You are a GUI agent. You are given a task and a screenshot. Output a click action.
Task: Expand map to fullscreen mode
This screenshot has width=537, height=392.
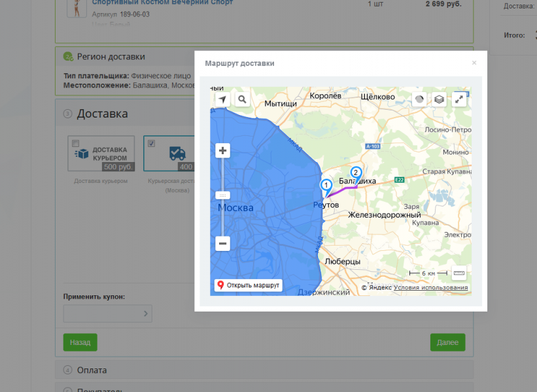(459, 99)
